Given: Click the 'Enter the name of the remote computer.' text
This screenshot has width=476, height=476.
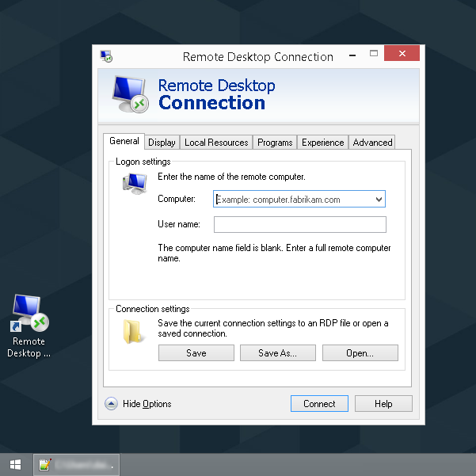Looking at the screenshot, I should point(231,177).
